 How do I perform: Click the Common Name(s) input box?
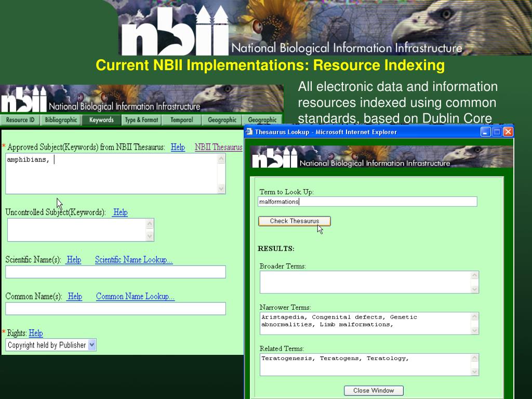click(115, 309)
